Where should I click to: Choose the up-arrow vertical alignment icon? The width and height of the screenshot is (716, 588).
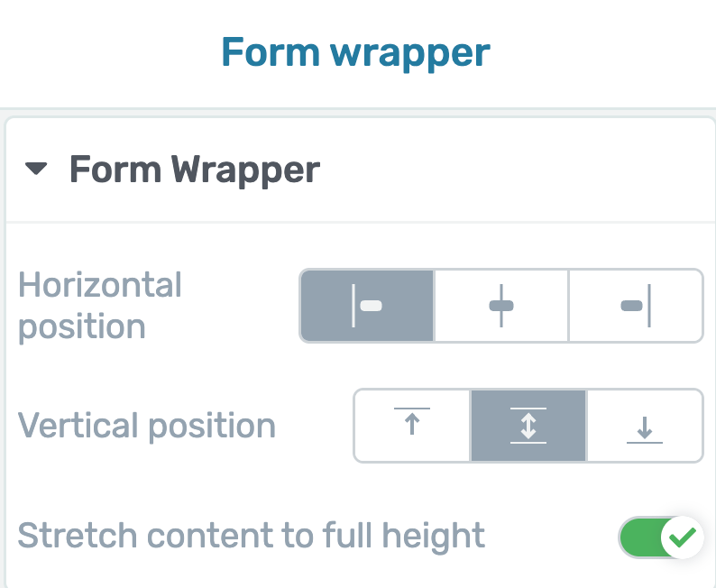(412, 421)
